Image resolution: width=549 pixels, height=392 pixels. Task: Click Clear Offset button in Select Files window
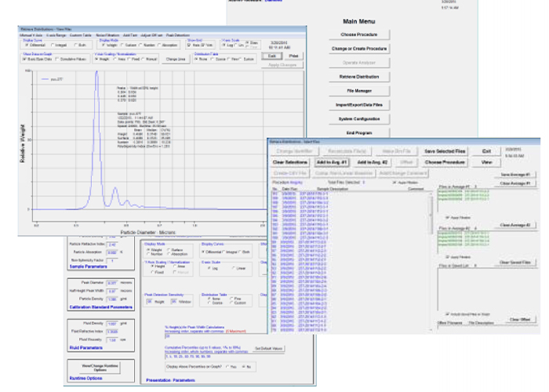click(520, 320)
